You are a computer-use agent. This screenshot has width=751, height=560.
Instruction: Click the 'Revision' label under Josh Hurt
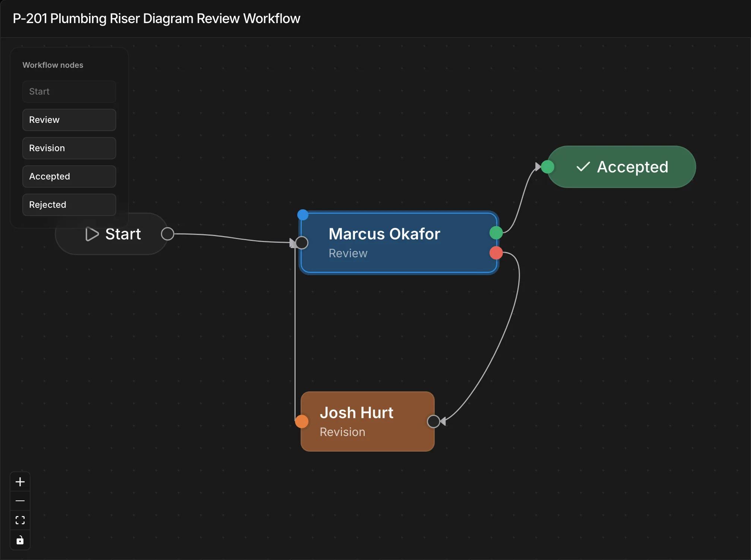(342, 432)
